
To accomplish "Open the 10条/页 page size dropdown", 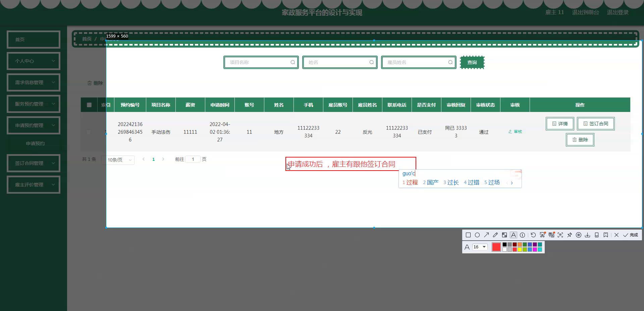I will tap(119, 160).
